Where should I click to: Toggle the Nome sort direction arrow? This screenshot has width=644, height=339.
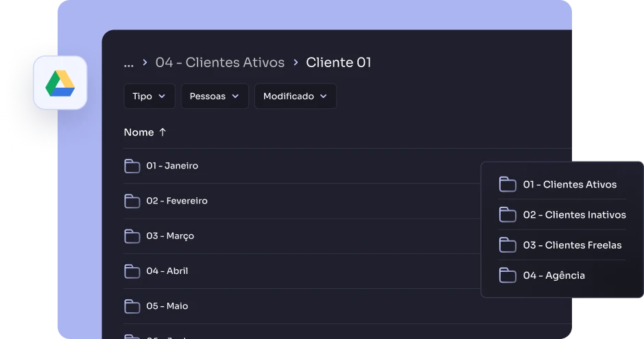tap(163, 132)
